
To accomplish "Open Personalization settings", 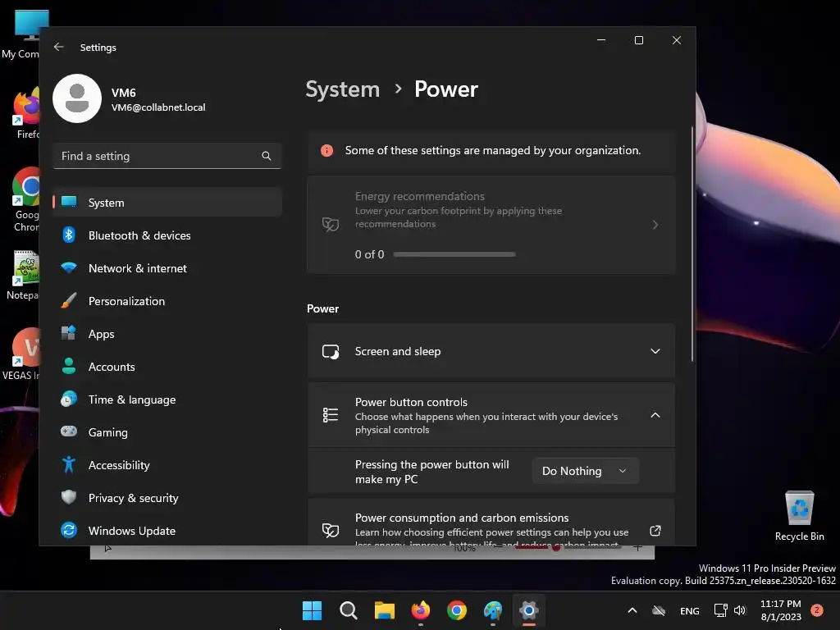I will (167, 300).
